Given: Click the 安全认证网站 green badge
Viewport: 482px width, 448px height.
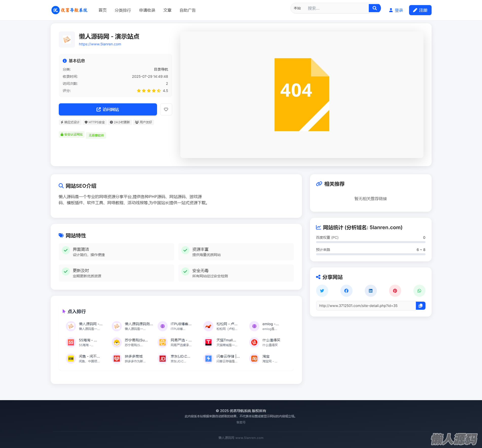Looking at the screenshot, I should (x=72, y=134).
